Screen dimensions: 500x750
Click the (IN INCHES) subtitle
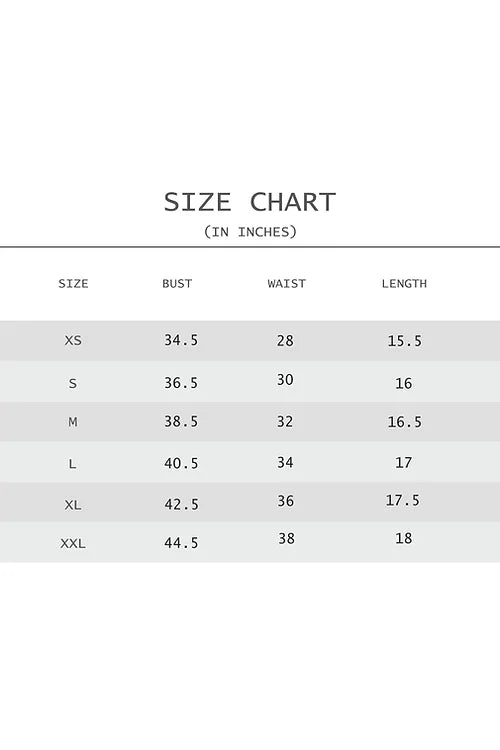250,232
